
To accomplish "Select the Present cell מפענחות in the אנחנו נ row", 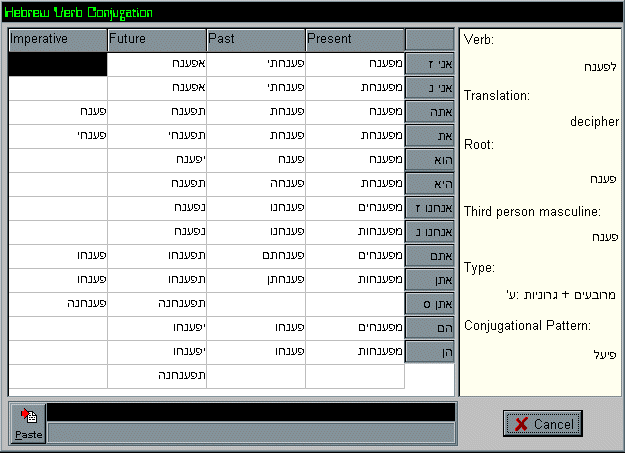I will click(x=355, y=232).
